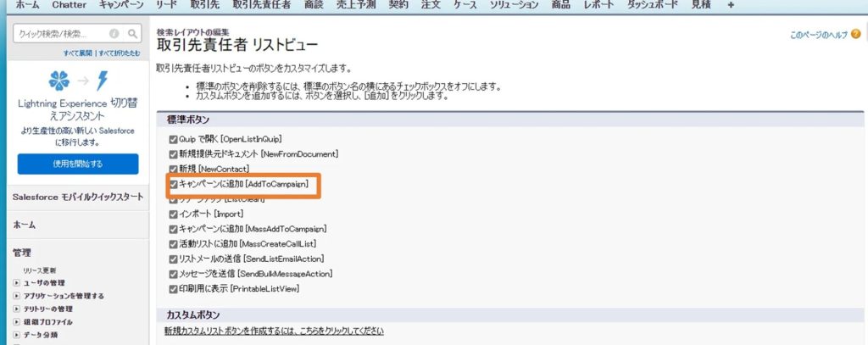Open the 商品 tab
Screen dimensions: 868x345
pos(561,4)
